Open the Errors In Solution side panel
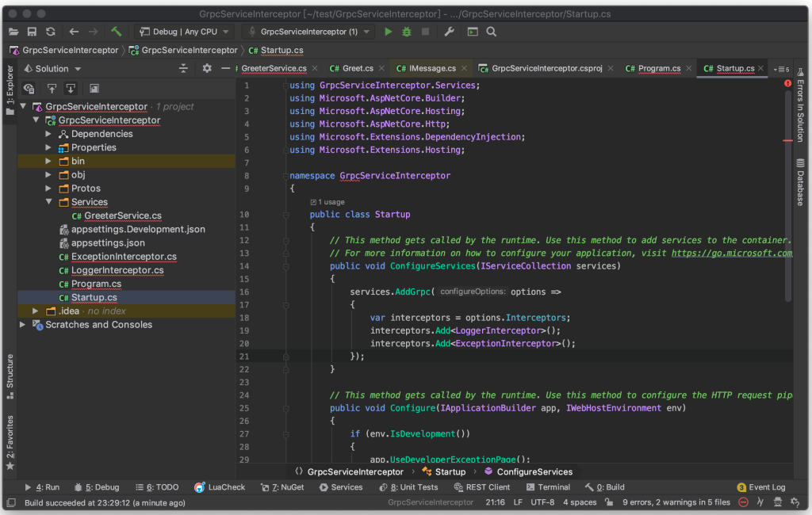The image size is (812, 515). tap(801, 106)
